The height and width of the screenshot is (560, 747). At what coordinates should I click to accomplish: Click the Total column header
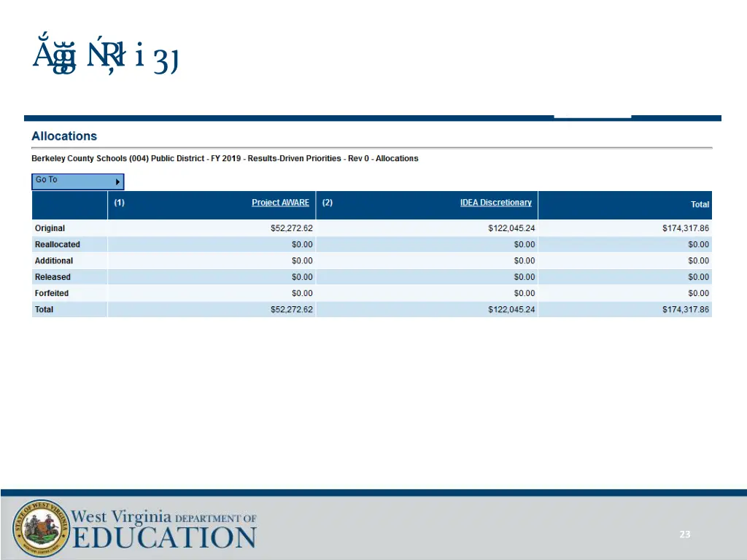tap(700, 204)
